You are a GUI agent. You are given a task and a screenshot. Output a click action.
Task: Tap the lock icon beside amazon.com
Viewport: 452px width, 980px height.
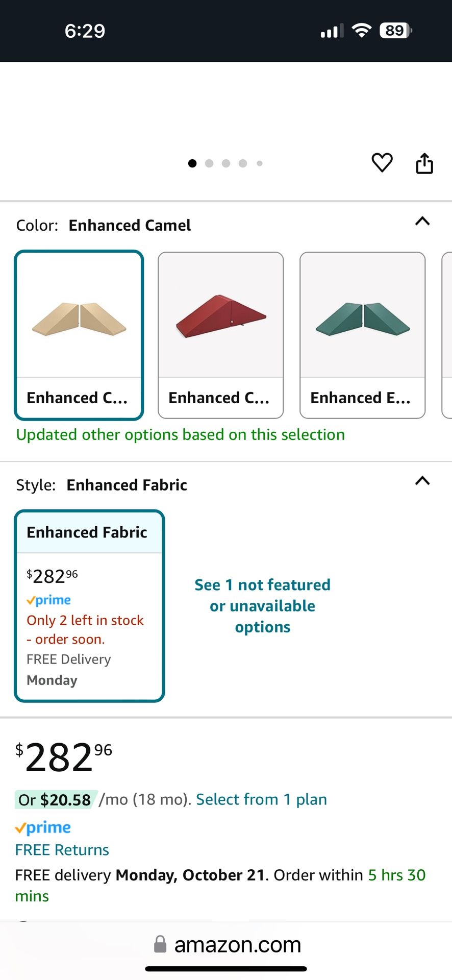tap(160, 944)
